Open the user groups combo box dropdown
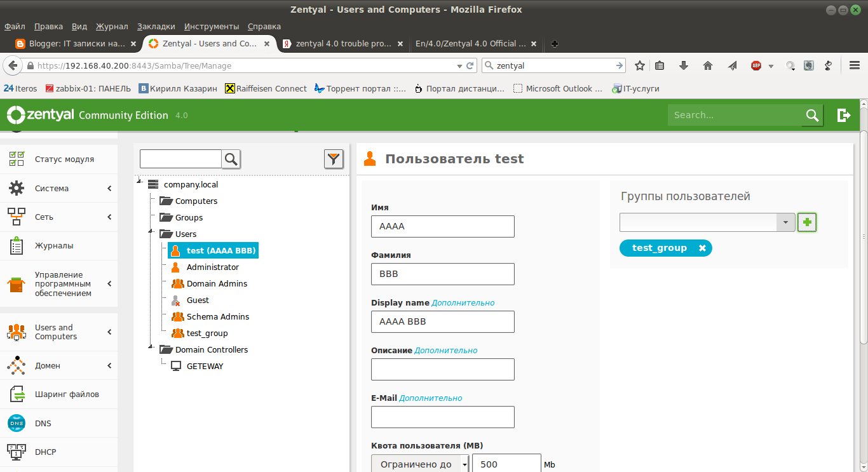868x472 pixels. coord(786,222)
